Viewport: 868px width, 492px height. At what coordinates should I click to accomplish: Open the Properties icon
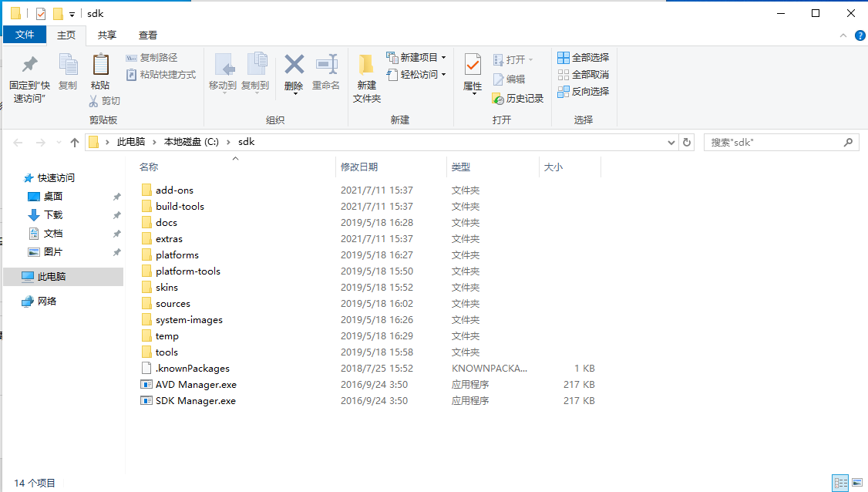click(473, 66)
